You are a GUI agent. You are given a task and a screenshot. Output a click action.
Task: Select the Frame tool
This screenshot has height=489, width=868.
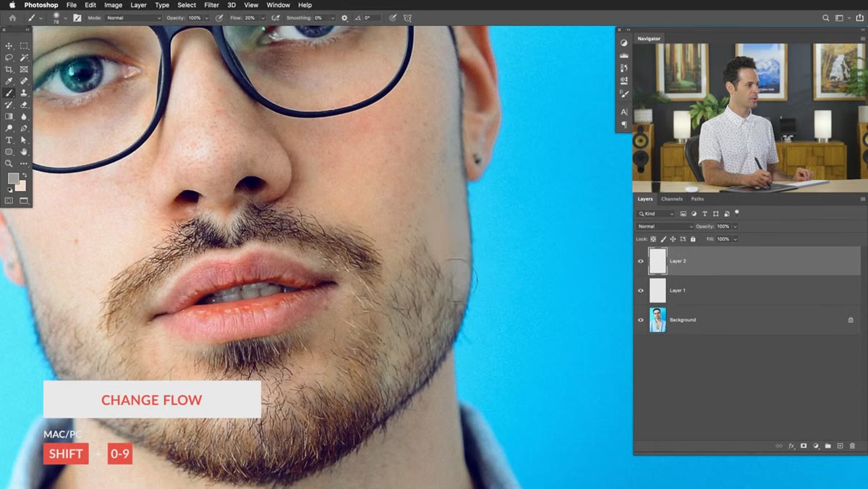24,69
